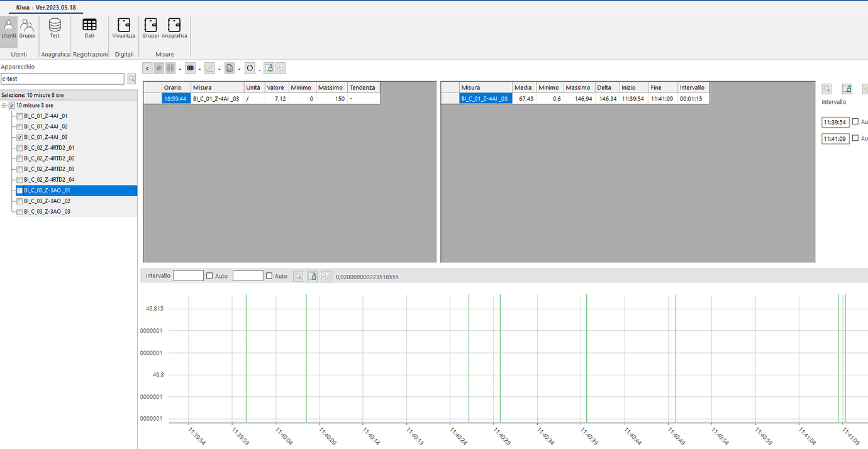
Task: Click the Tendenza column header
Action: click(364, 87)
